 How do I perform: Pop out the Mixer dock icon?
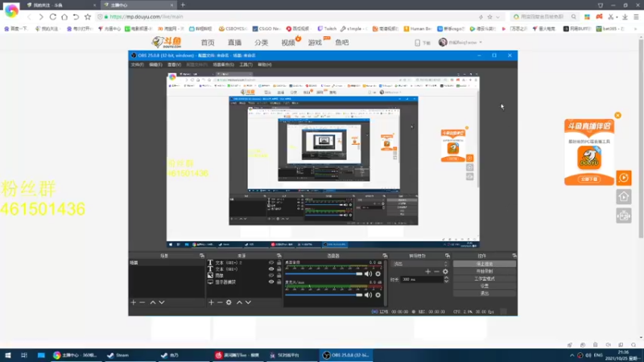click(x=385, y=256)
